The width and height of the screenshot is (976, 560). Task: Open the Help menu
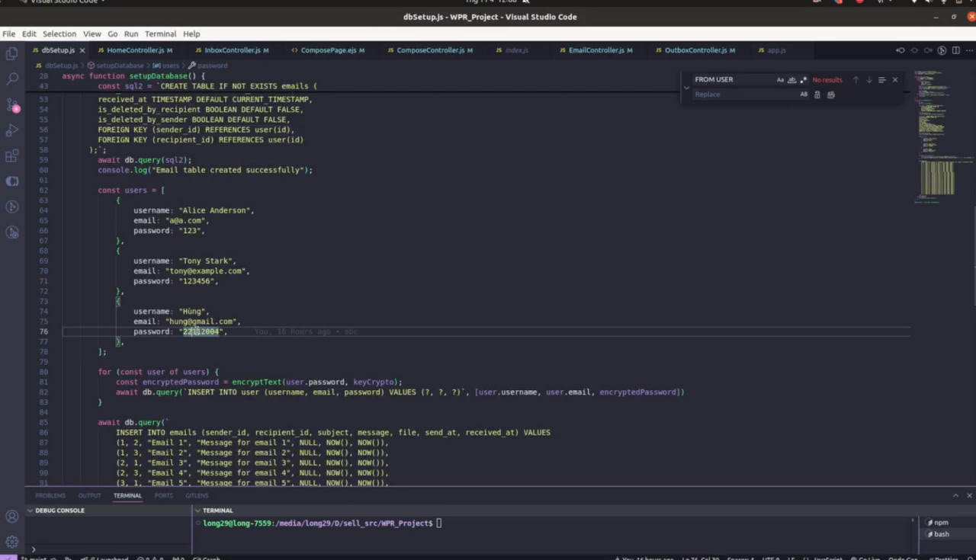pyautogui.click(x=191, y=34)
